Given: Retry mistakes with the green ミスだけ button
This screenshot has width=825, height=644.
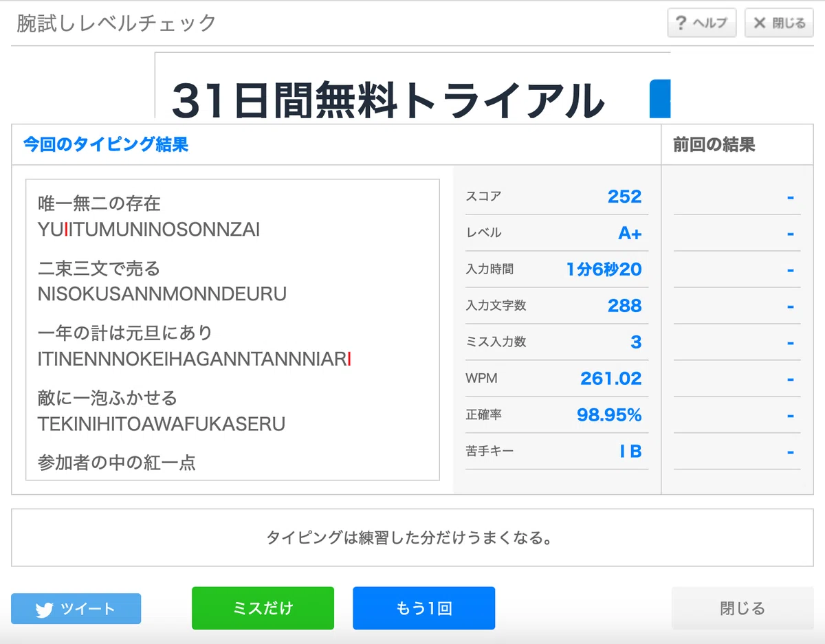Looking at the screenshot, I should point(263,608).
